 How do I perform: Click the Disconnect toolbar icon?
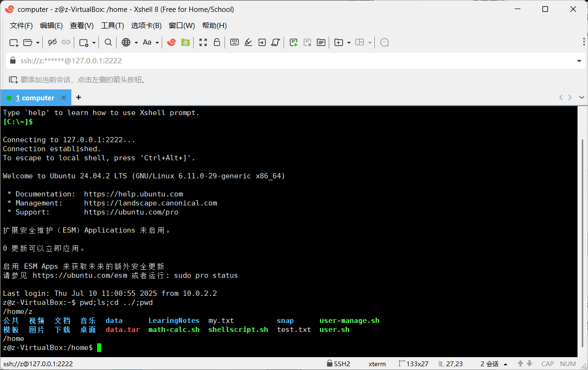[x=52, y=42]
